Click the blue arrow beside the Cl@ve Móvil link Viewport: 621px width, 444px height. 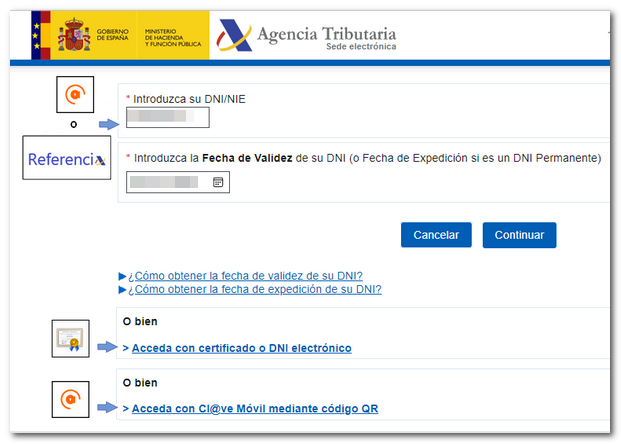tap(108, 408)
